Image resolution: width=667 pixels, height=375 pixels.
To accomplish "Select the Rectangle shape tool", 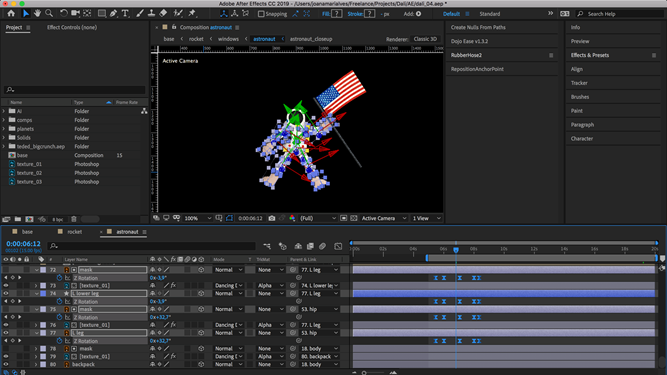I will tap(102, 14).
